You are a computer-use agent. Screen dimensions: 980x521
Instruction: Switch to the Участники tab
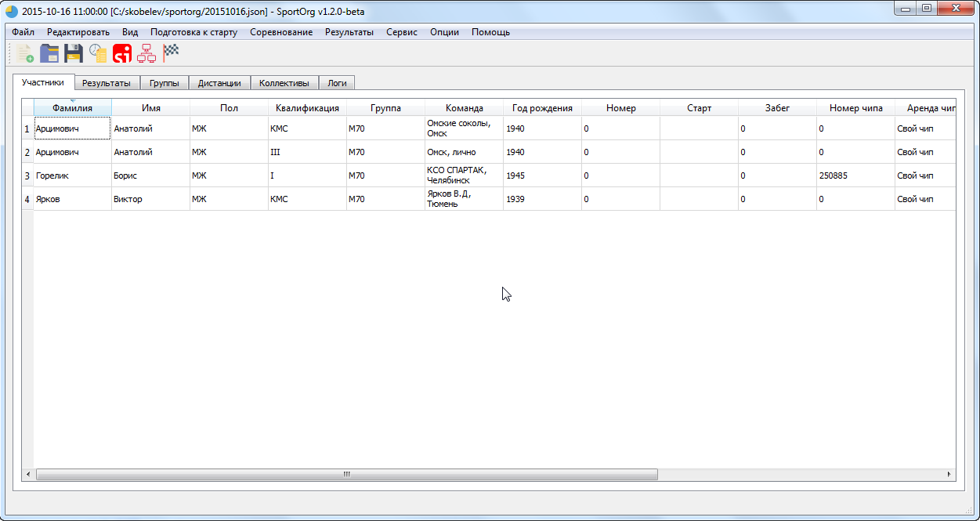point(43,81)
